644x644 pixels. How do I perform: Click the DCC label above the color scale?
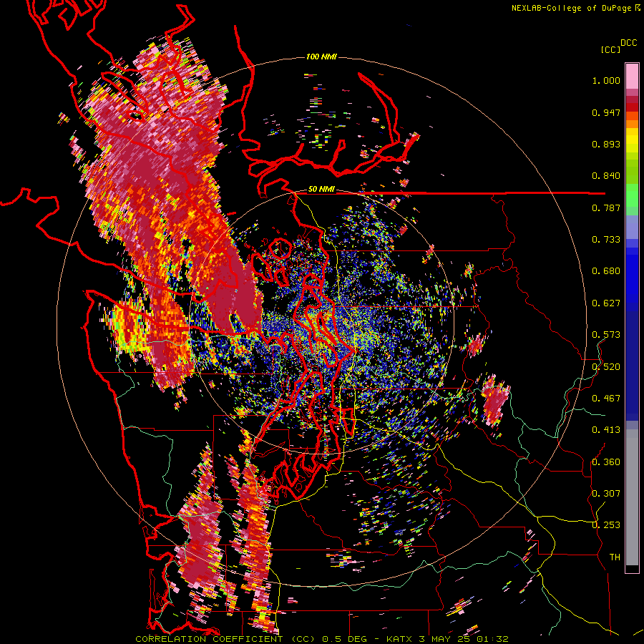coord(629,43)
